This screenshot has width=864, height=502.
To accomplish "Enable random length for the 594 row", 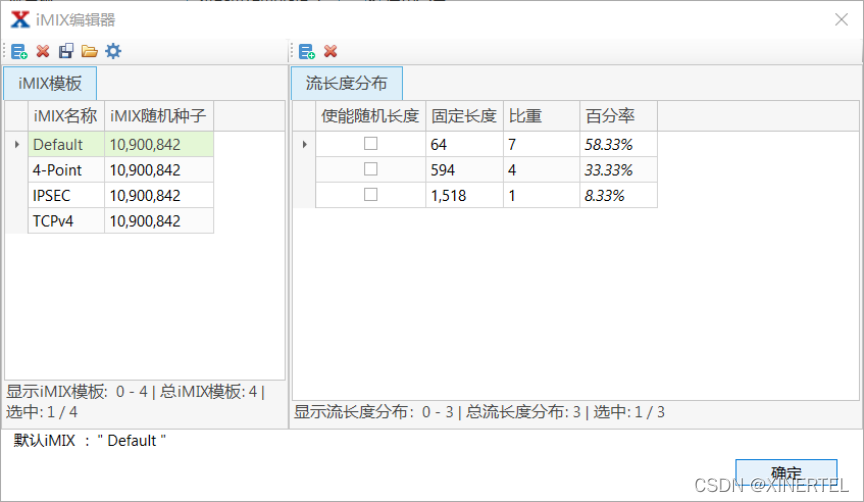I will (371, 169).
